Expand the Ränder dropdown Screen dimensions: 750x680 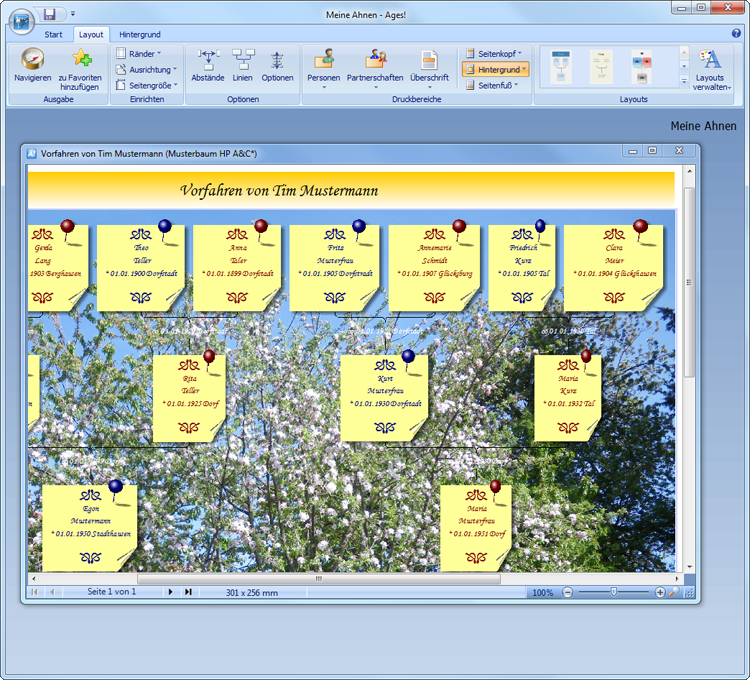139,53
